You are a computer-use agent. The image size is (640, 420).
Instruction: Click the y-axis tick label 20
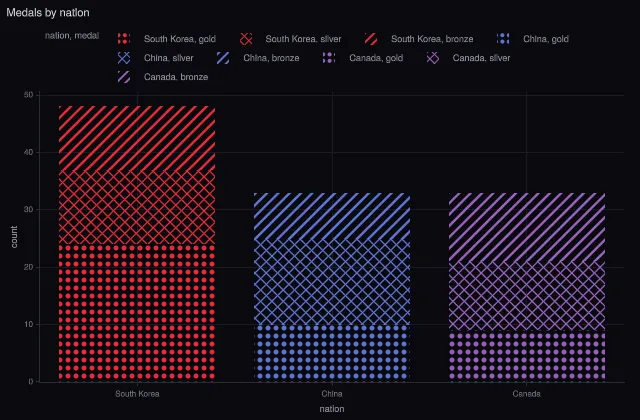[x=29, y=267]
